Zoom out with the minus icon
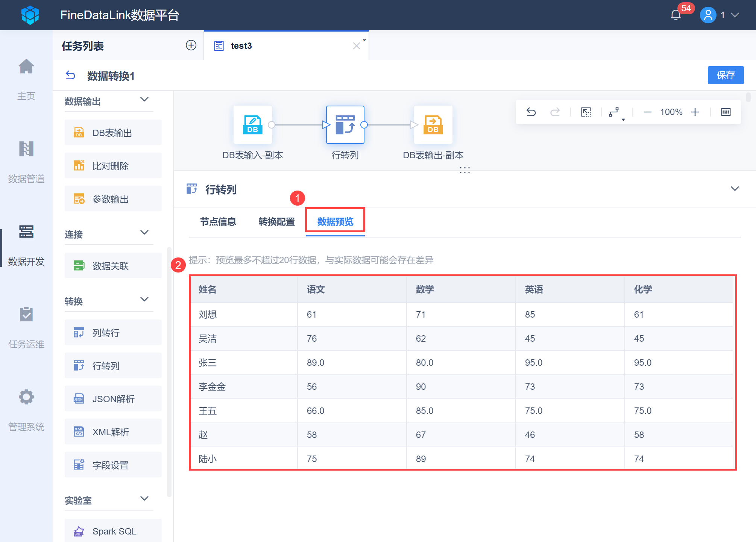756x542 pixels. tap(647, 112)
